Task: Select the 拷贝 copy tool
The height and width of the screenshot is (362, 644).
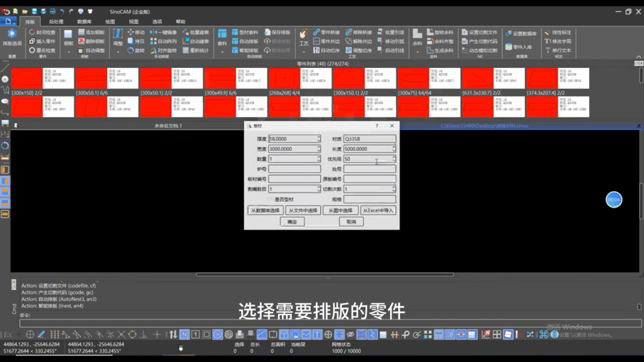Action: tap(136, 41)
